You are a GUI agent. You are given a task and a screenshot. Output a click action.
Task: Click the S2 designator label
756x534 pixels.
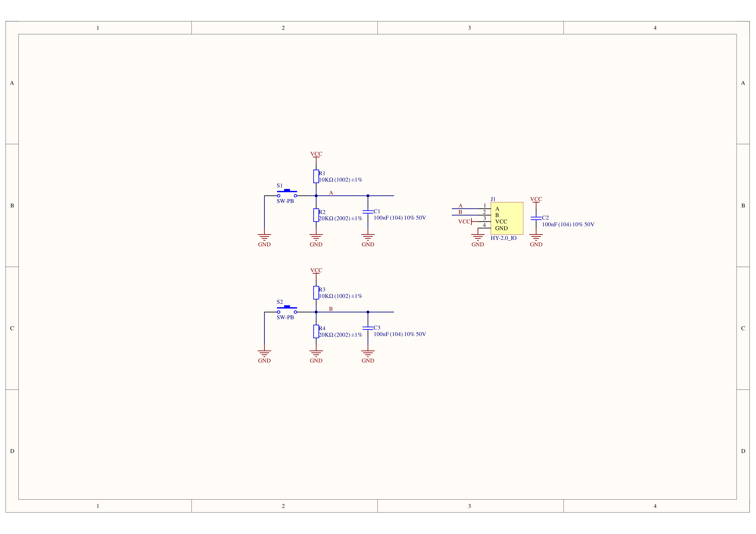coord(279,302)
